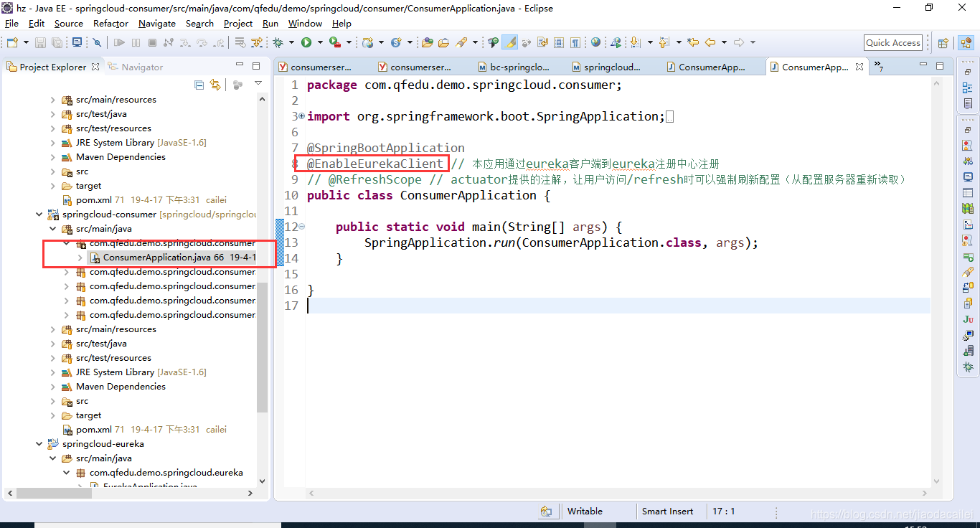The image size is (980, 528).
Task: Open dropdown arrow next to New icon
Action: (x=26, y=43)
